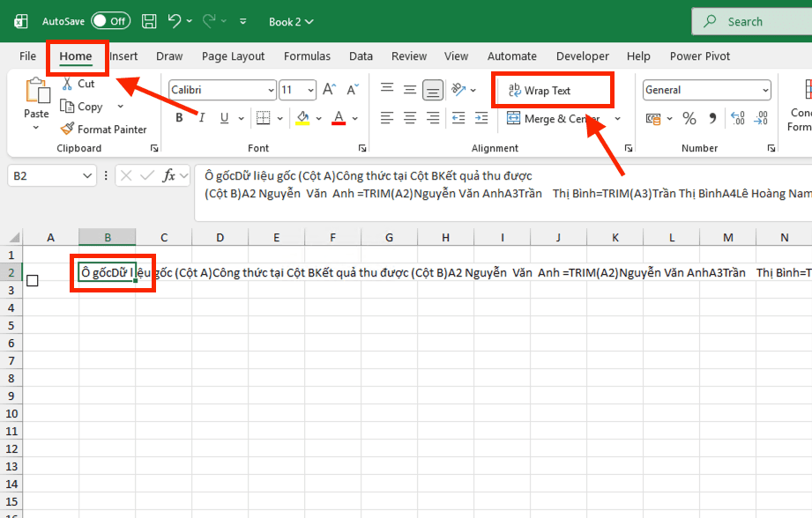This screenshot has height=518, width=812.
Task: Toggle Underline formatting
Action: (x=224, y=118)
